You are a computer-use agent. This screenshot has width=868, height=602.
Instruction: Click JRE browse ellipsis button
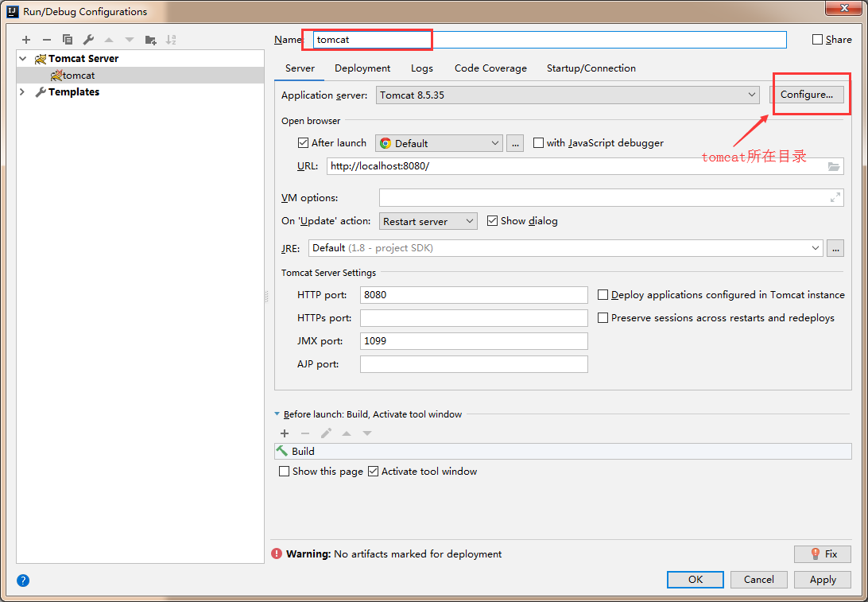click(835, 248)
